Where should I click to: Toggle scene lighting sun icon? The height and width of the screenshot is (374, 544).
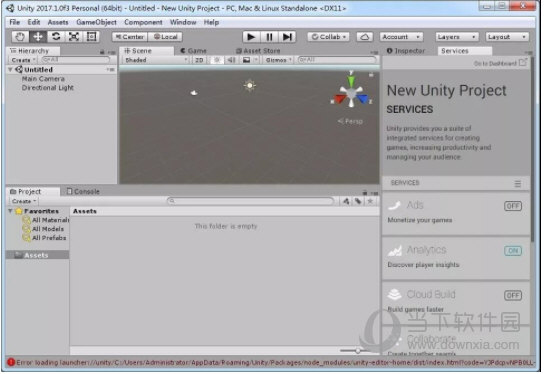(217, 60)
